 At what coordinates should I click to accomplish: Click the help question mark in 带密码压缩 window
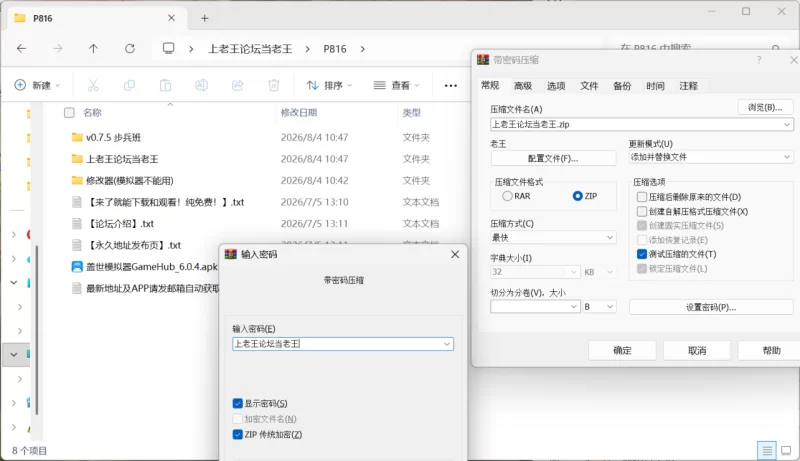pos(759,60)
